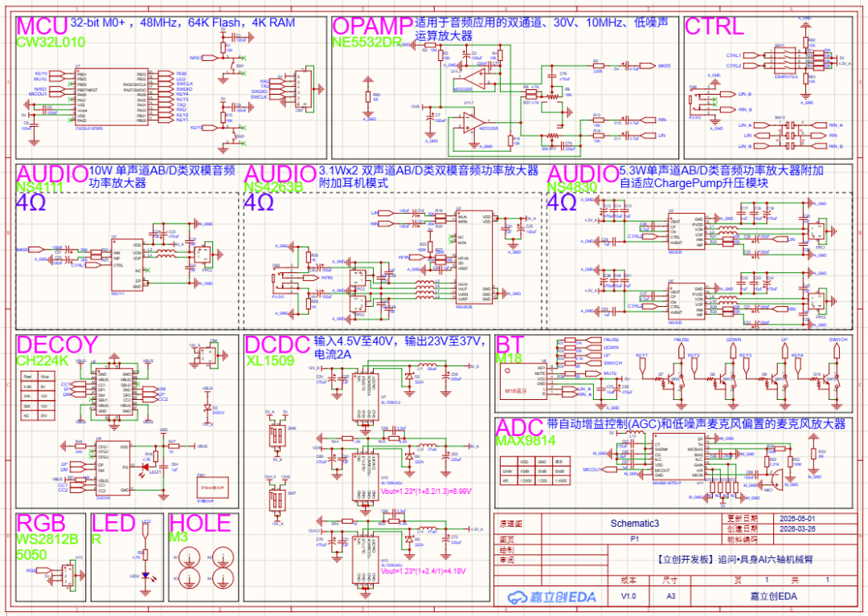
Task: Click the K1 mounting hole symbol
Action: click(x=189, y=557)
